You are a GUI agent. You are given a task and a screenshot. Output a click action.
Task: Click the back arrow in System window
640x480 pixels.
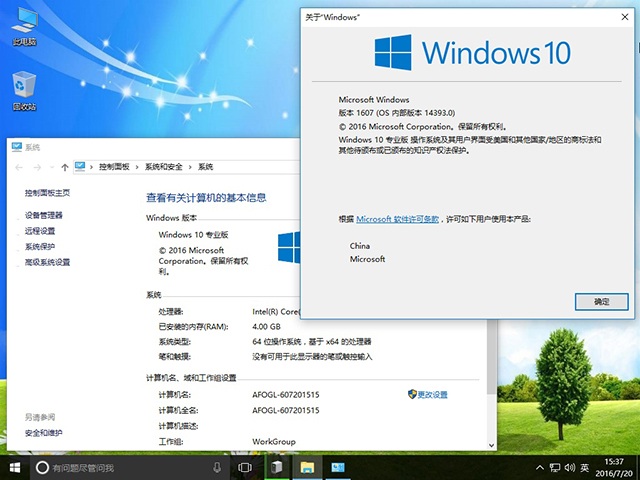point(19,167)
